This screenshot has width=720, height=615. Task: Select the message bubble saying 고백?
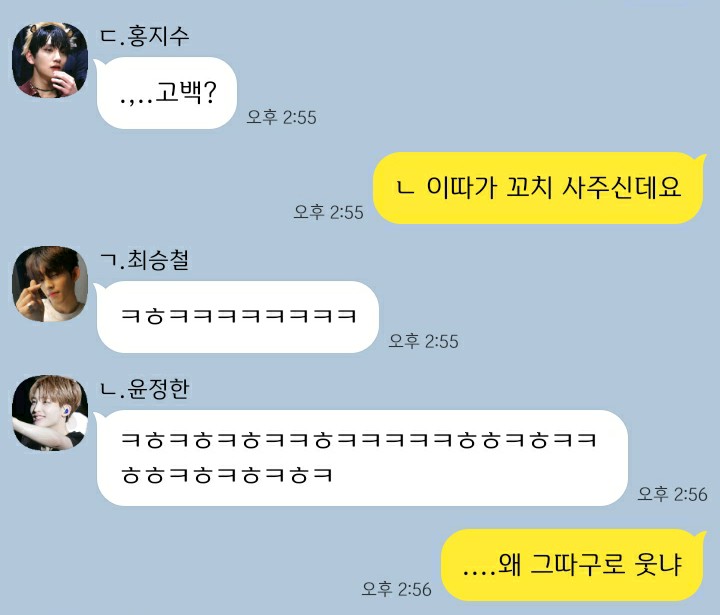(167, 93)
